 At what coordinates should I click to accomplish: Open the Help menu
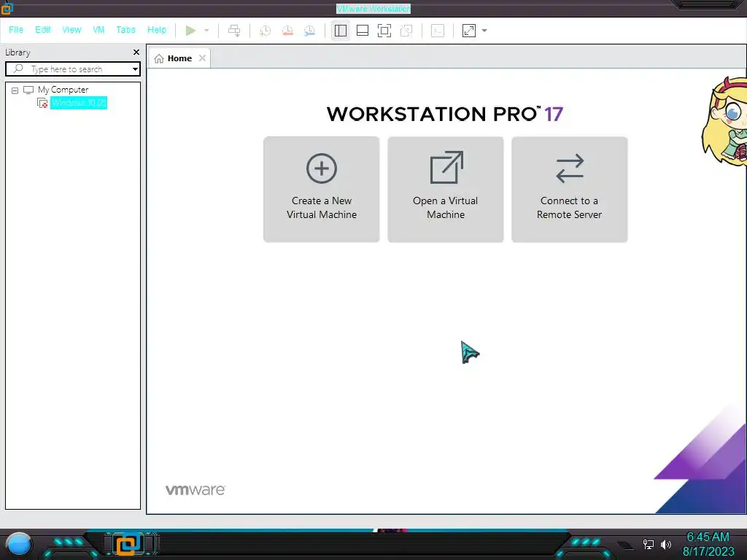click(157, 30)
